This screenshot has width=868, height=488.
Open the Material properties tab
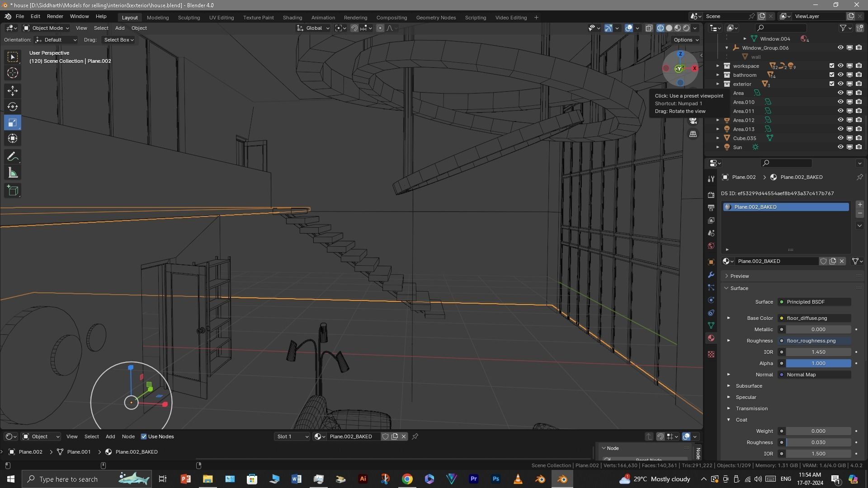pos(711,338)
